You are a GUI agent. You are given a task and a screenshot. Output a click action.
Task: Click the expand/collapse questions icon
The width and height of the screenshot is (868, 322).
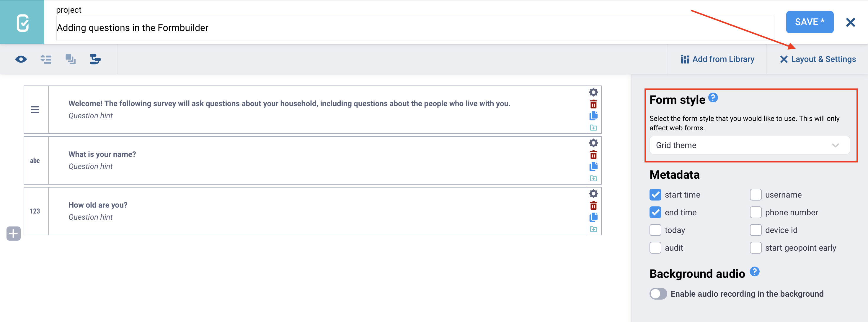pyautogui.click(x=46, y=60)
